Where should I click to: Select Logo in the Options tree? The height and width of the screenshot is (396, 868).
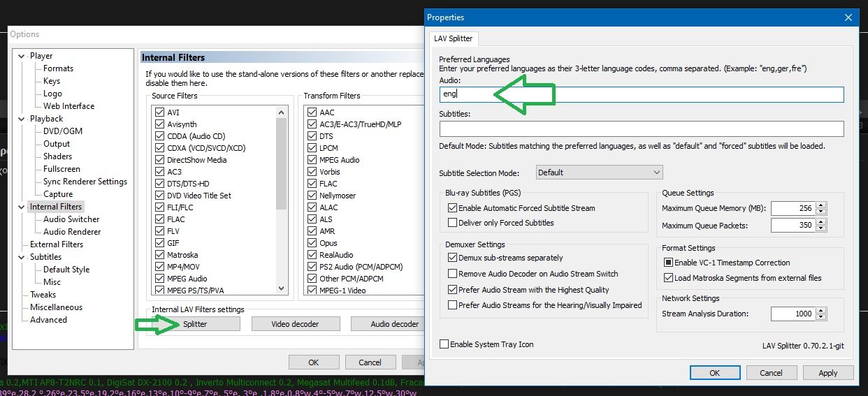[52, 94]
